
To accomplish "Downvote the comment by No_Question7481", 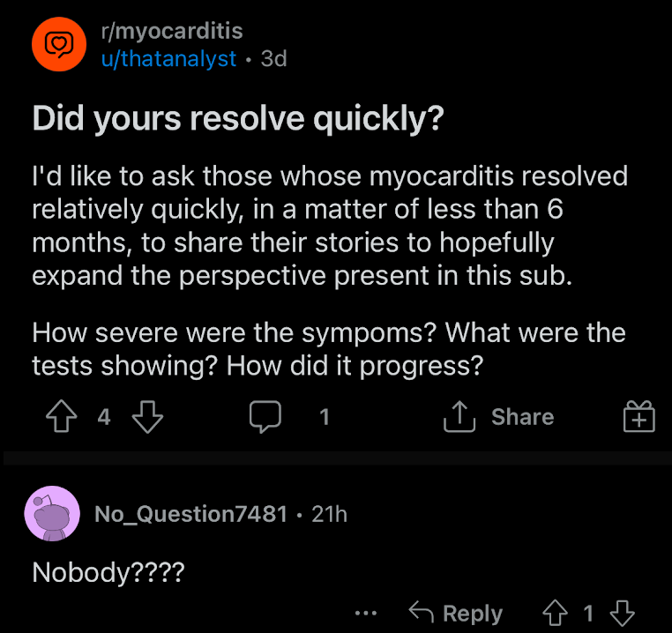I will coord(623,613).
